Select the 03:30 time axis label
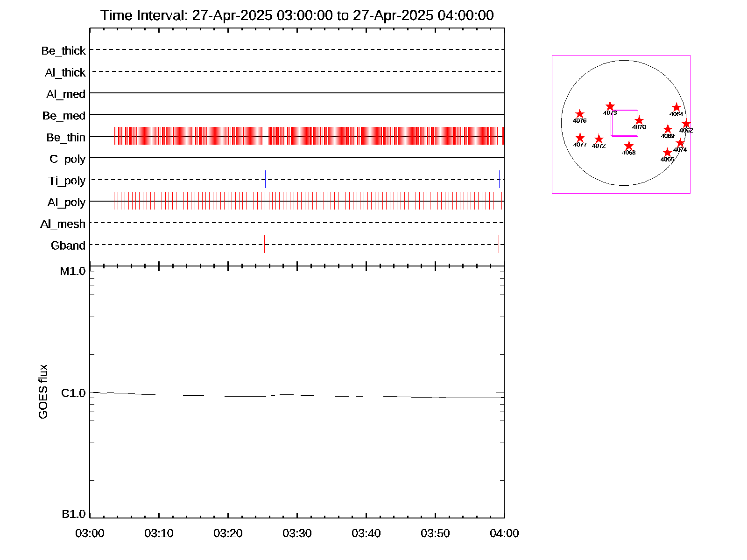 point(297,533)
